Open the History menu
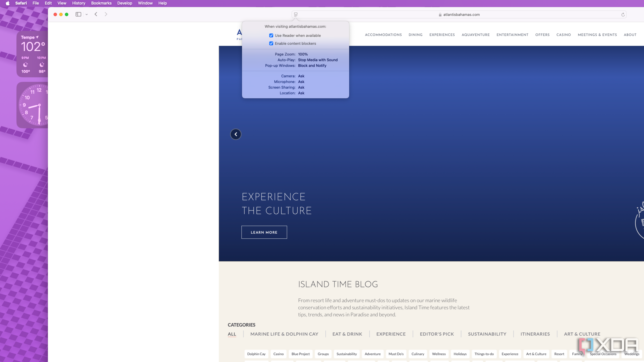This screenshot has width=644, height=362. [78, 3]
